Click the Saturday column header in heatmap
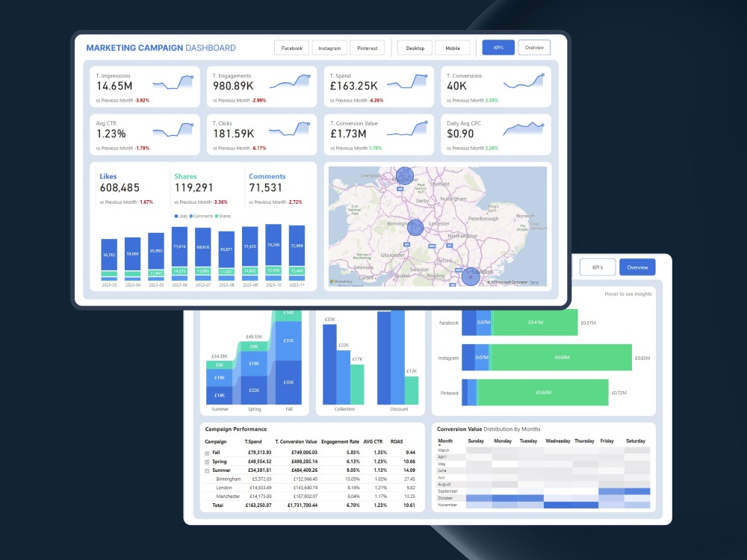747x560 pixels. [x=636, y=441]
